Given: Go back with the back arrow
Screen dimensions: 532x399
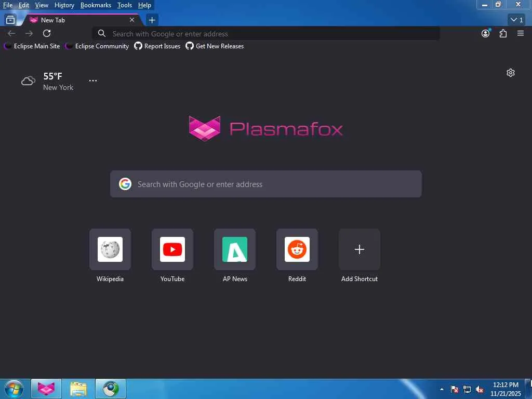Looking at the screenshot, I should (11, 33).
